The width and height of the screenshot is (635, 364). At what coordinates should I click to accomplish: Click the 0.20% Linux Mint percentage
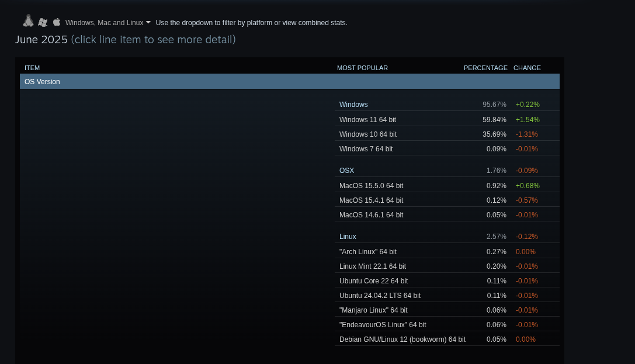pos(496,266)
